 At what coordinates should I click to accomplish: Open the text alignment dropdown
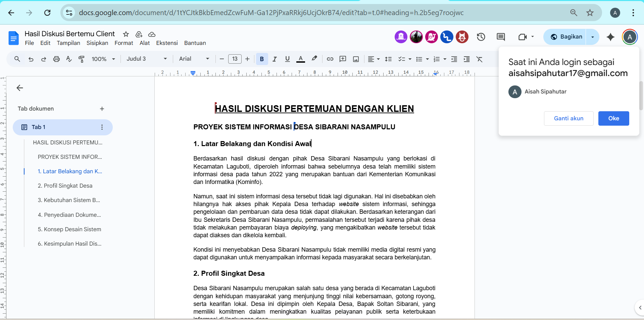(374, 59)
